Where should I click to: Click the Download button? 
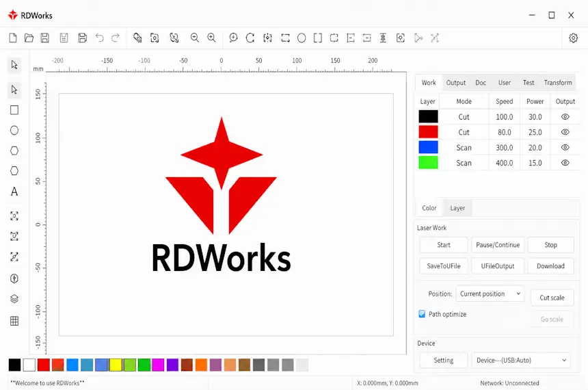tap(550, 265)
